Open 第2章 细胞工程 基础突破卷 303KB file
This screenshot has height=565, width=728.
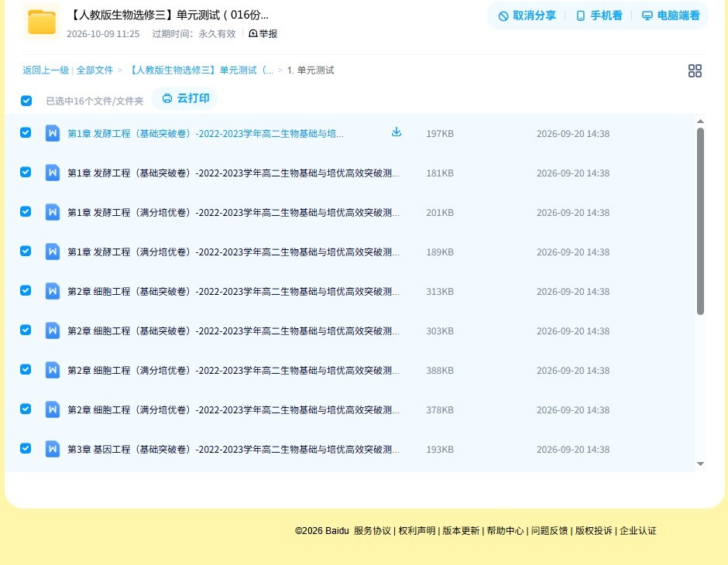click(x=233, y=330)
